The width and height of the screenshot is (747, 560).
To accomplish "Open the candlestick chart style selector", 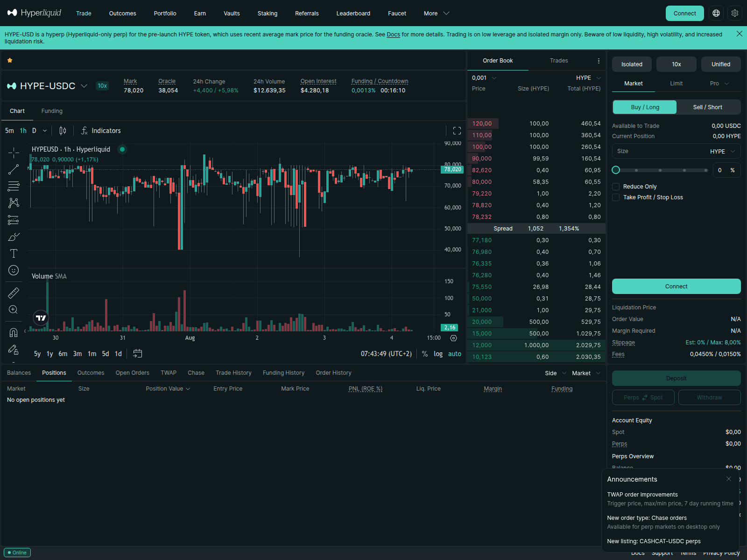I will point(63,131).
